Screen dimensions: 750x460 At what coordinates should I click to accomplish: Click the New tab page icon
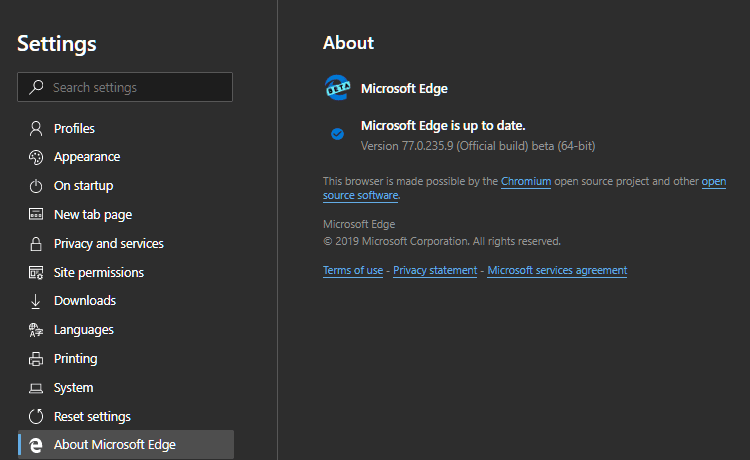pos(36,214)
